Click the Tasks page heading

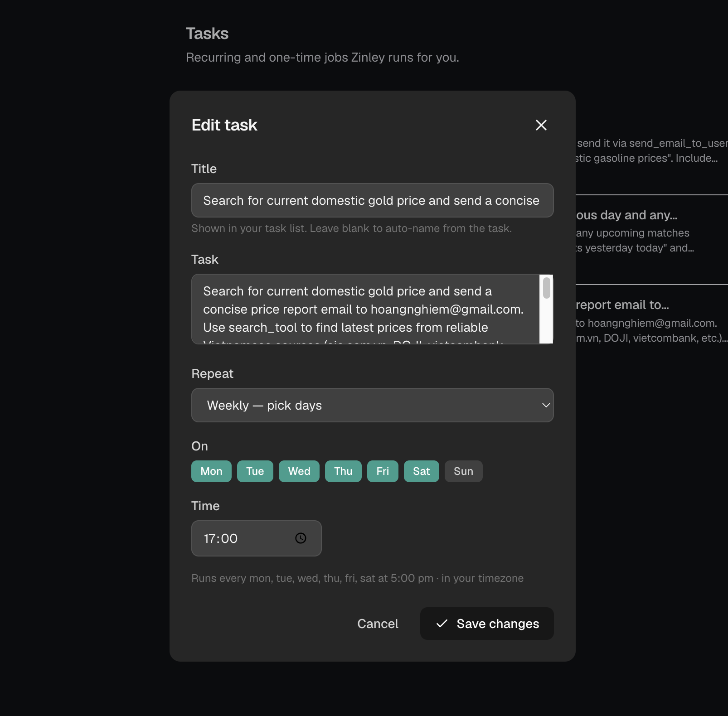coord(207,34)
